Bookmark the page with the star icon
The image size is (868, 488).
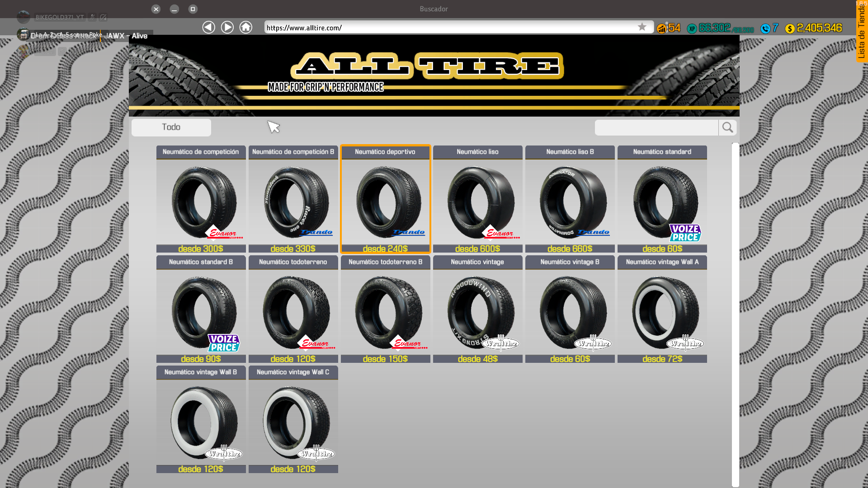click(642, 27)
